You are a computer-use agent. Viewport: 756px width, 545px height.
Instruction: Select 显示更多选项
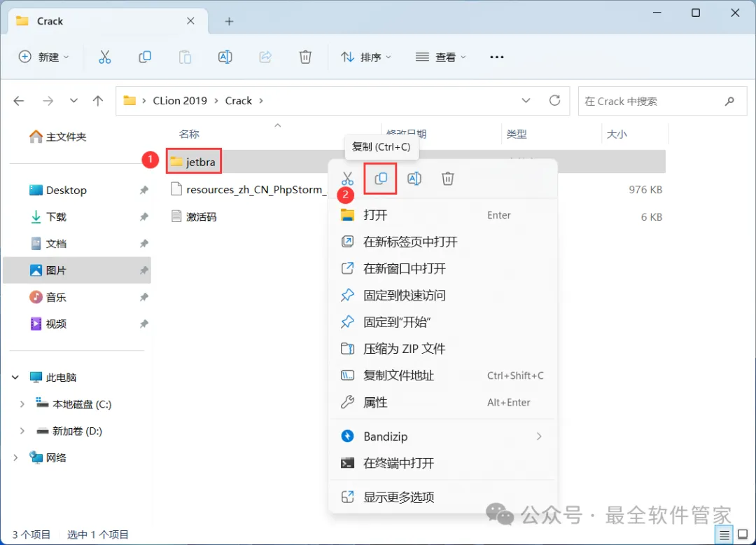click(442, 497)
